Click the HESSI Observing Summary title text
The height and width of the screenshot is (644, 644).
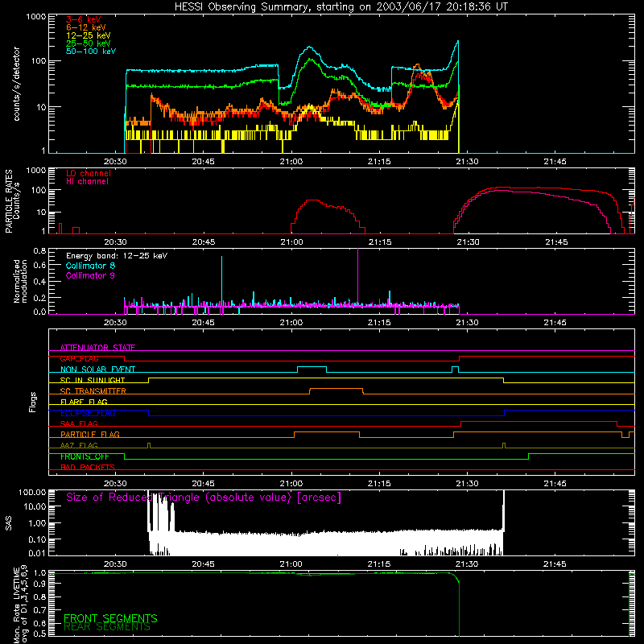point(341,7)
